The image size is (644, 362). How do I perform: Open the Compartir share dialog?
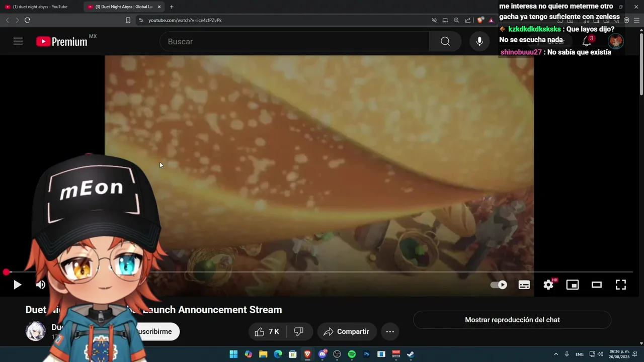coord(347,331)
